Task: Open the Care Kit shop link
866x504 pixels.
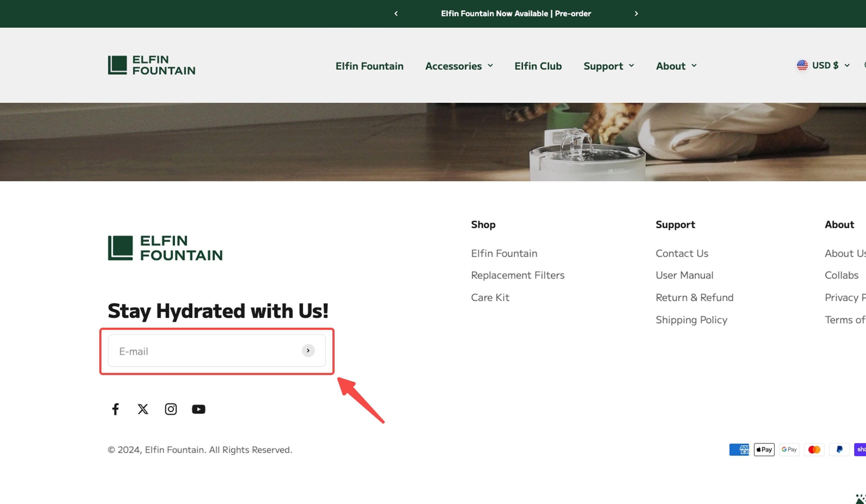Action: tap(490, 297)
